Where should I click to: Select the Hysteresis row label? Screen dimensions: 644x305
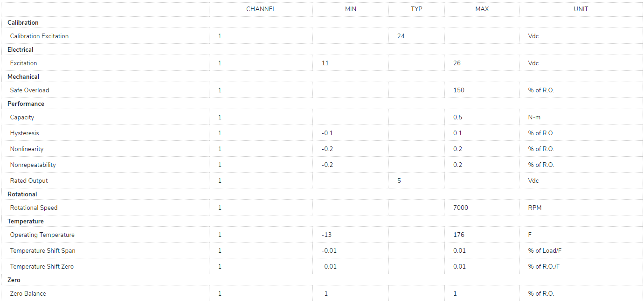pos(25,133)
